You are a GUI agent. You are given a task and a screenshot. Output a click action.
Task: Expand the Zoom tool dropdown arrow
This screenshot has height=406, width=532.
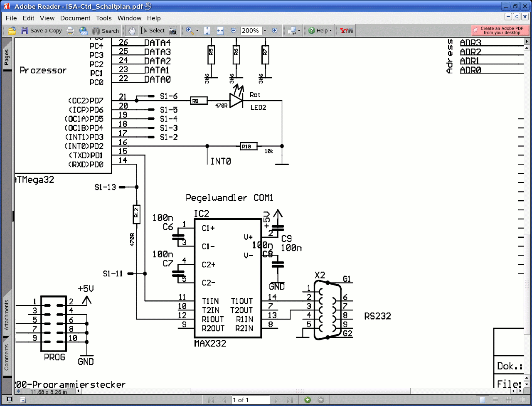(197, 31)
